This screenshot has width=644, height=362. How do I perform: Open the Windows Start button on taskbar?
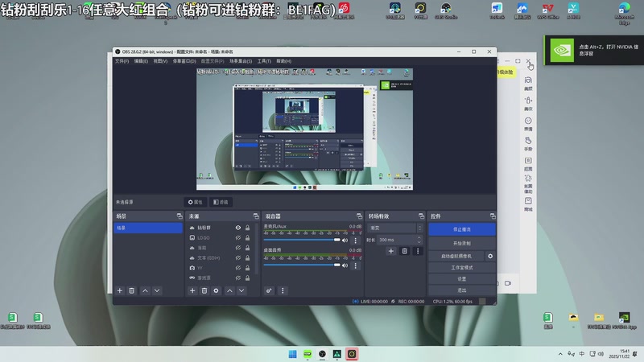point(292,354)
